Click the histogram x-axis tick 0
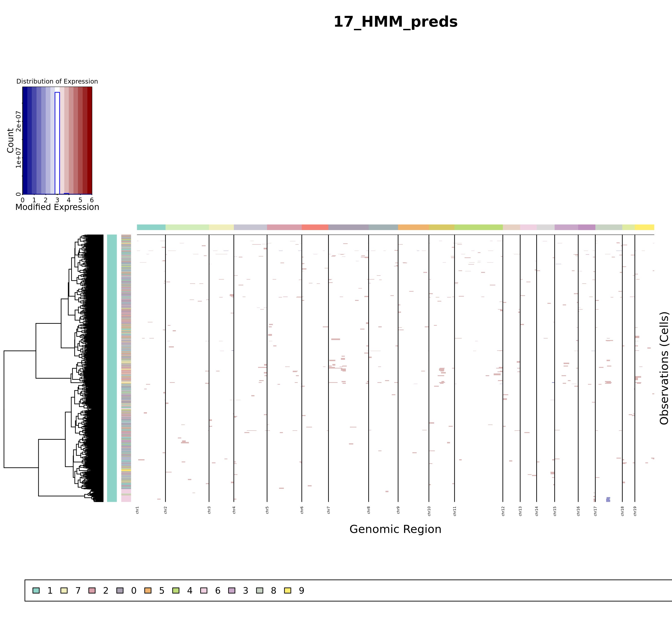Screen dimensions: 672x623 tap(23, 200)
